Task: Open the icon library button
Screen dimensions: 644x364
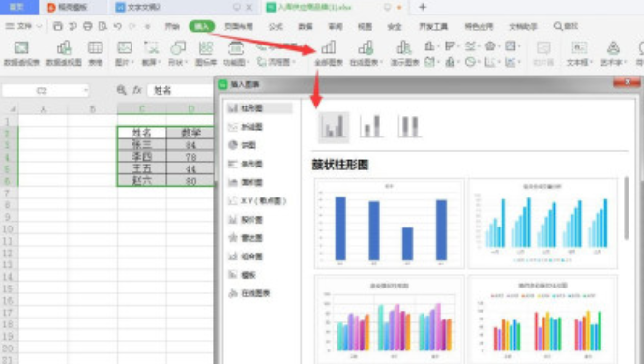Action: tap(205, 53)
